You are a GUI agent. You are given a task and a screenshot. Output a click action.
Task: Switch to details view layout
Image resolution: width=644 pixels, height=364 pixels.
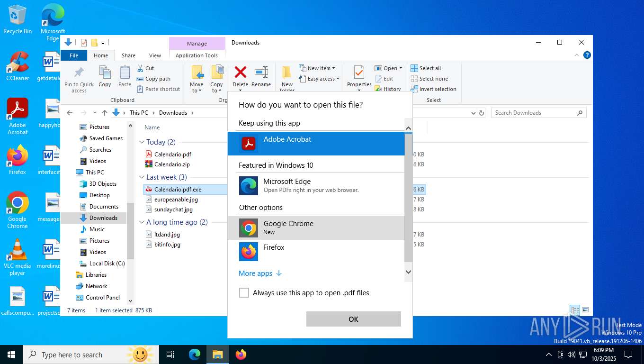(x=575, y=310)
